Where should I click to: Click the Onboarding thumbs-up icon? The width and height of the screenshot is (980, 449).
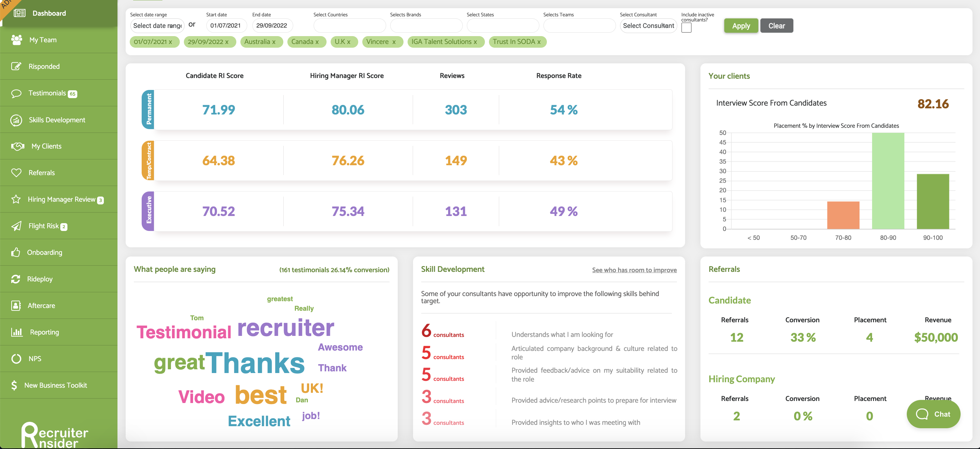pos(15,252)
